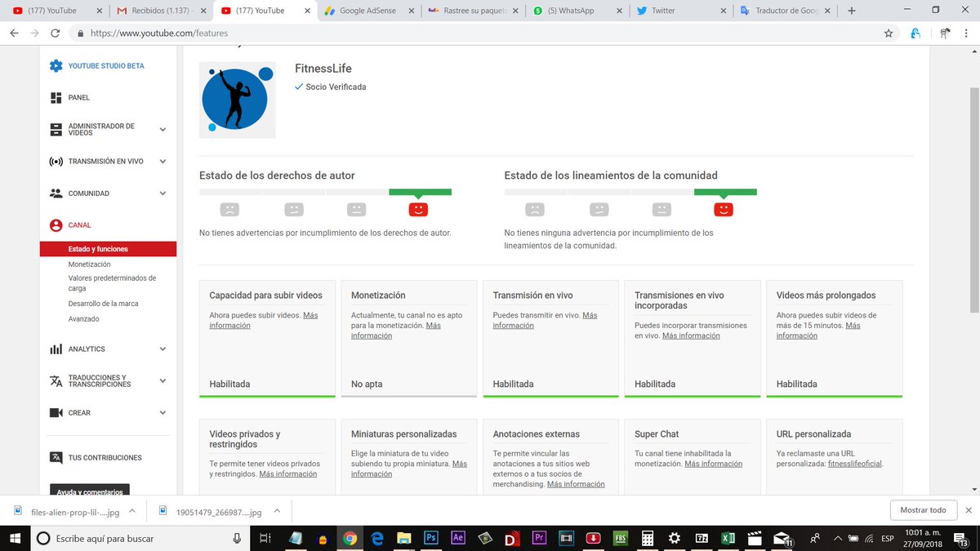Click the page vertical scrollbar

(x=974, y=199)
